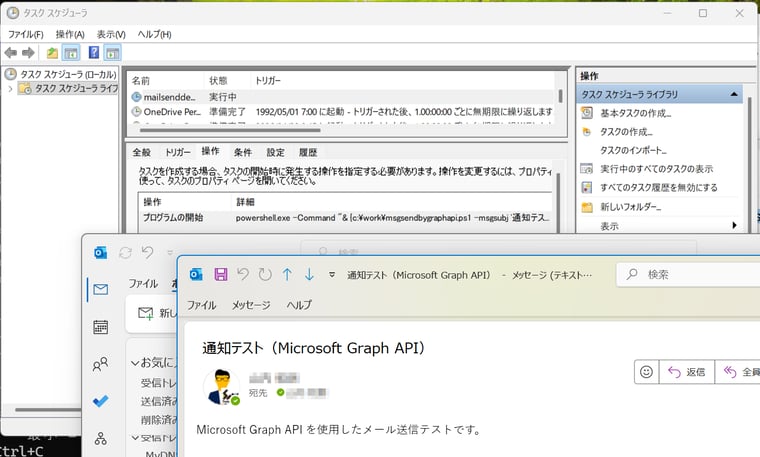
Task: Open ファイル menu in message window
Action: (x=201, y=305)
